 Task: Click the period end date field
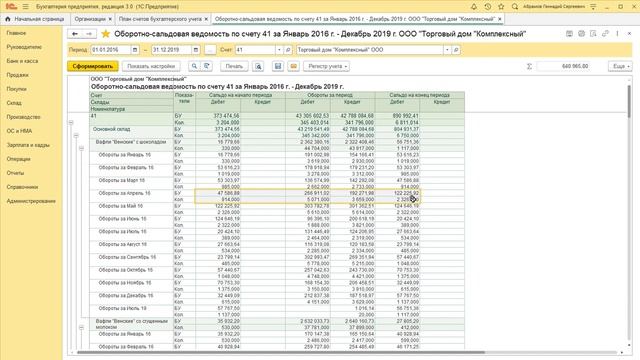tap(172, 50)
